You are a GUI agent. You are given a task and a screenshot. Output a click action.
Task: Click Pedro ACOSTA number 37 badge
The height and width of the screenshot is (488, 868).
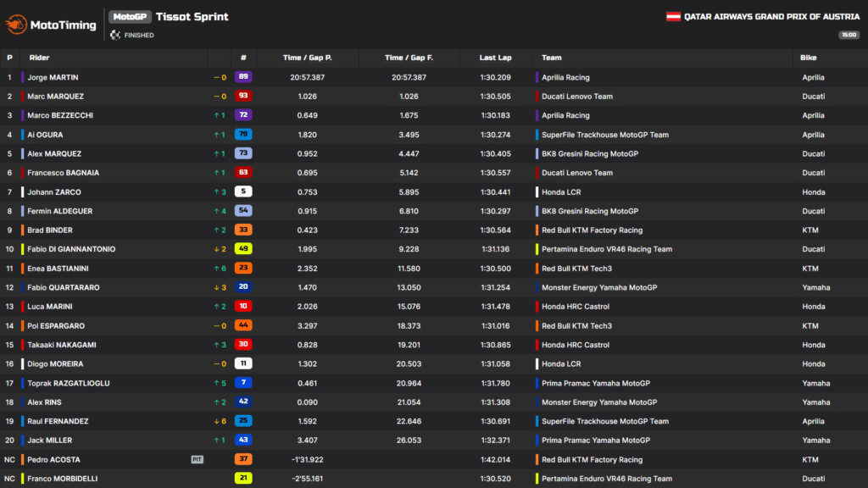(243, 459)
